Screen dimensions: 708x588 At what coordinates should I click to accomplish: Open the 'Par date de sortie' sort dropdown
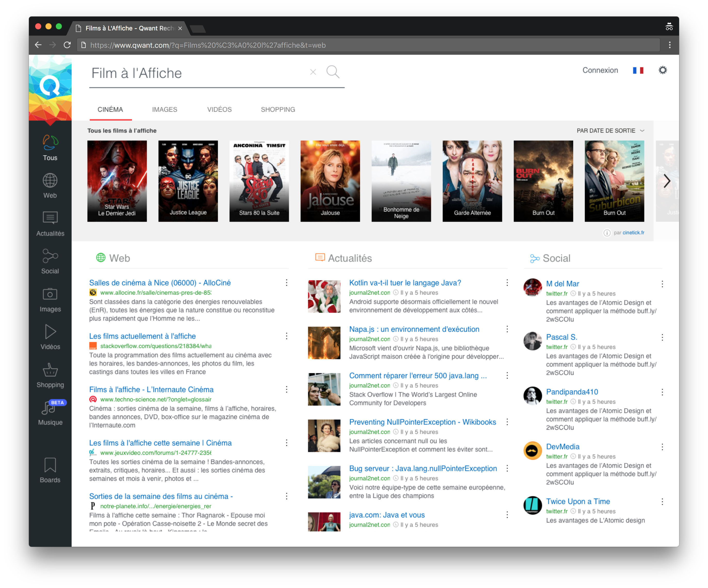(610, 131)
